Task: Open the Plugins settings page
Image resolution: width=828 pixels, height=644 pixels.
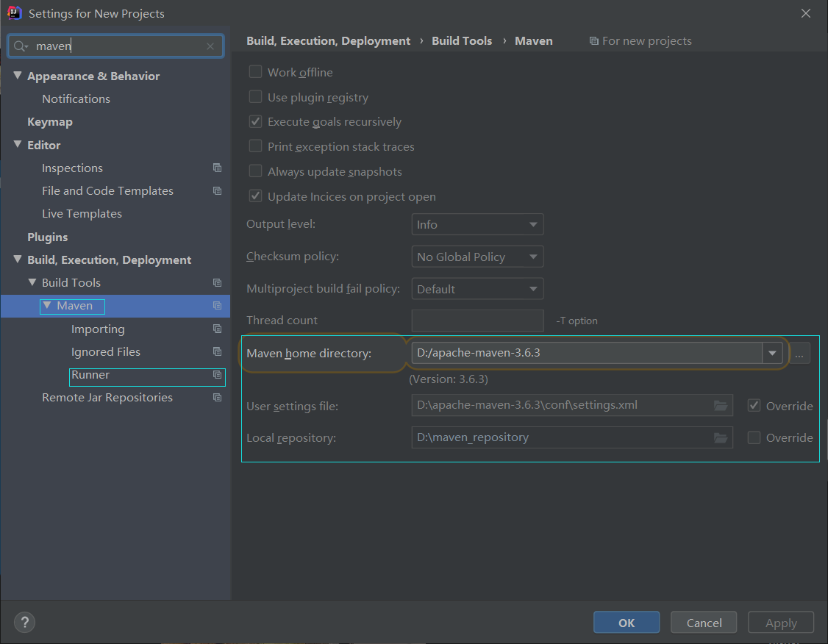Action: click(48, 237)
